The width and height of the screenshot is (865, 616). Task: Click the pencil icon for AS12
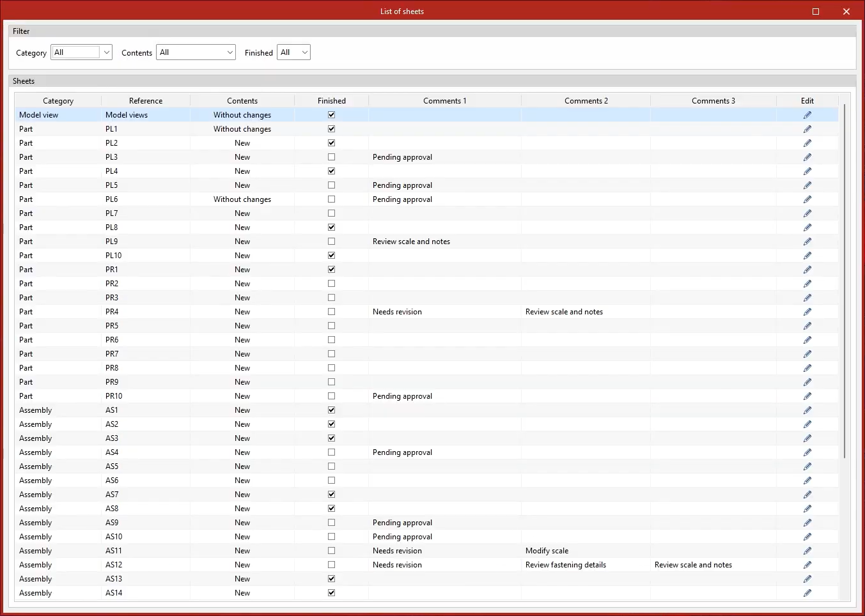pyautogui.click(x=807, y=565)
